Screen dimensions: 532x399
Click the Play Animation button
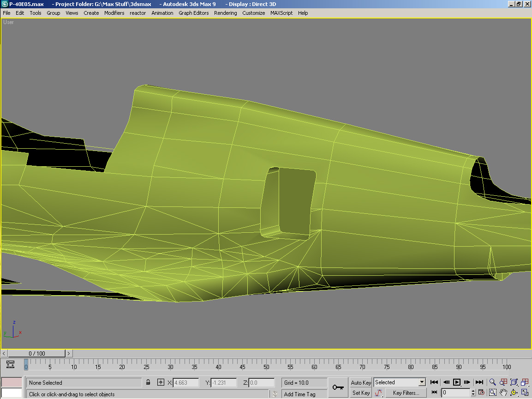coord(457,382)
